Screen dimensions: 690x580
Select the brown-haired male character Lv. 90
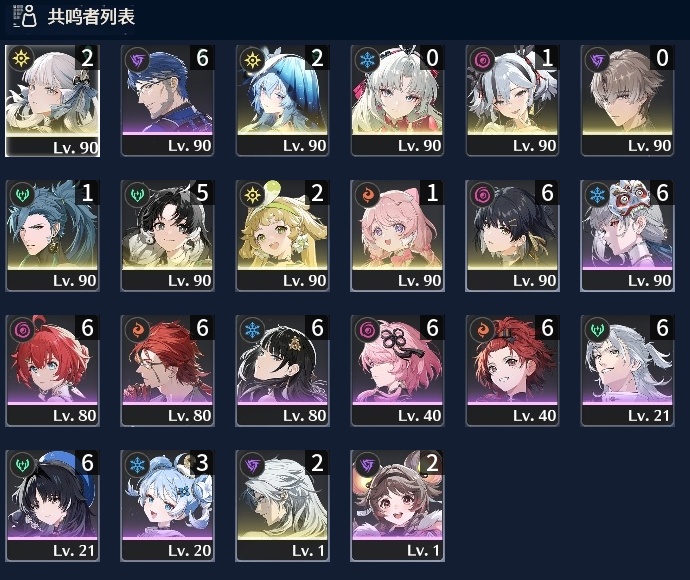[627, 100]
